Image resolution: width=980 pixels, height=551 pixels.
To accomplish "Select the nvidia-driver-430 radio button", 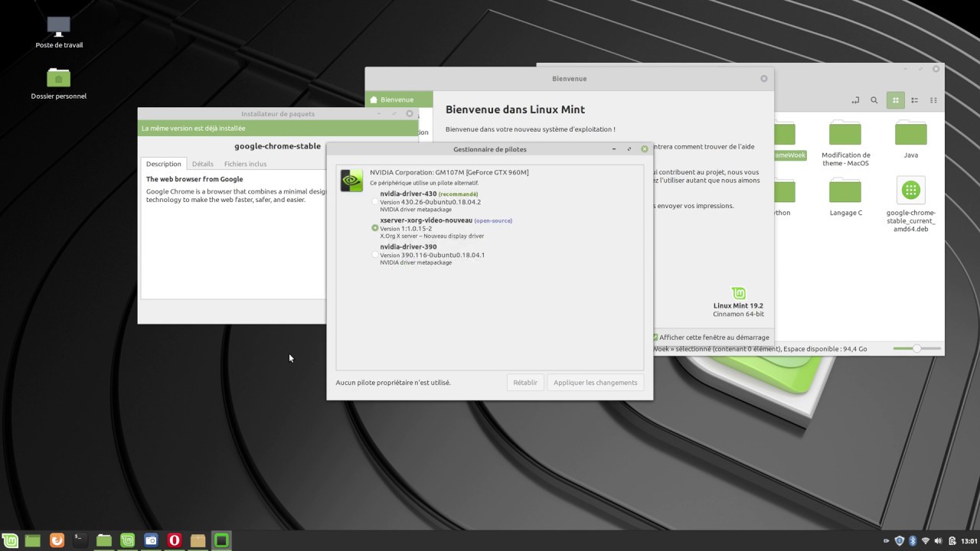I will point(375,201).
